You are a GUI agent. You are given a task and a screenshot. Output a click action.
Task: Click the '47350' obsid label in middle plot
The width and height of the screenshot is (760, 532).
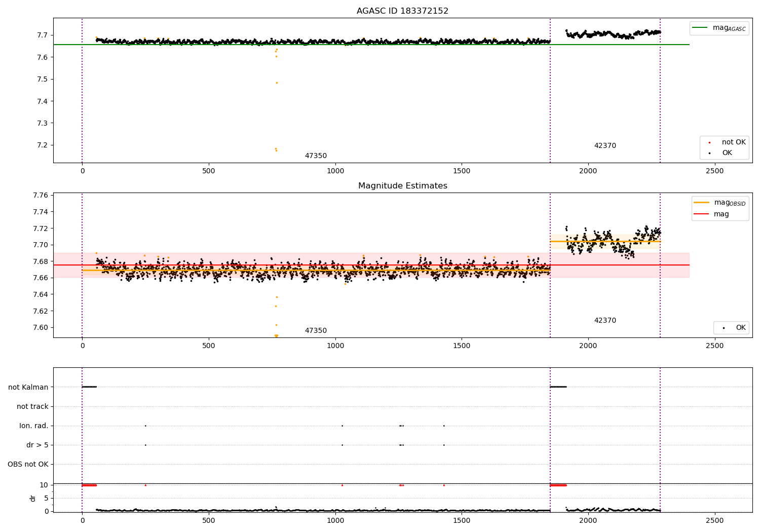pyautogui.click(x=316, y=331)
